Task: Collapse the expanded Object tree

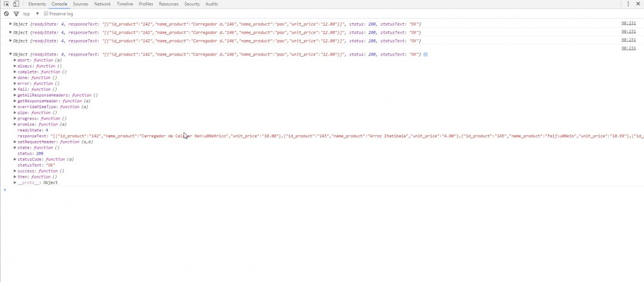Action: 10,54
